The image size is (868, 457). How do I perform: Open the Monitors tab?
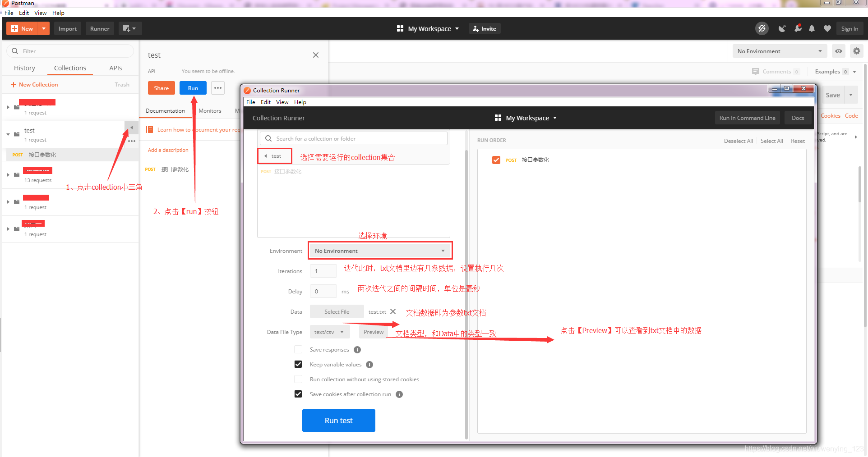point(210,110)
